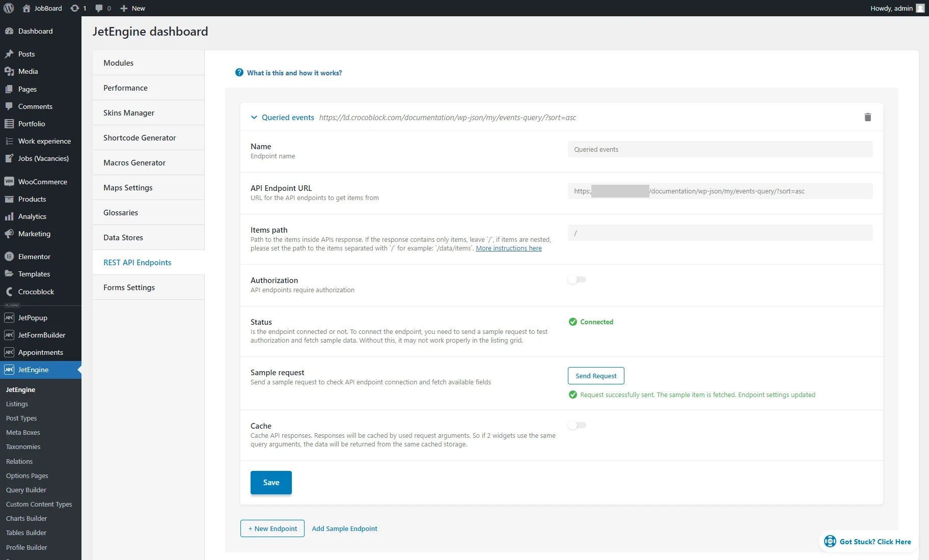
Task: Click the Work experience list icon
Action: [9, 141]
